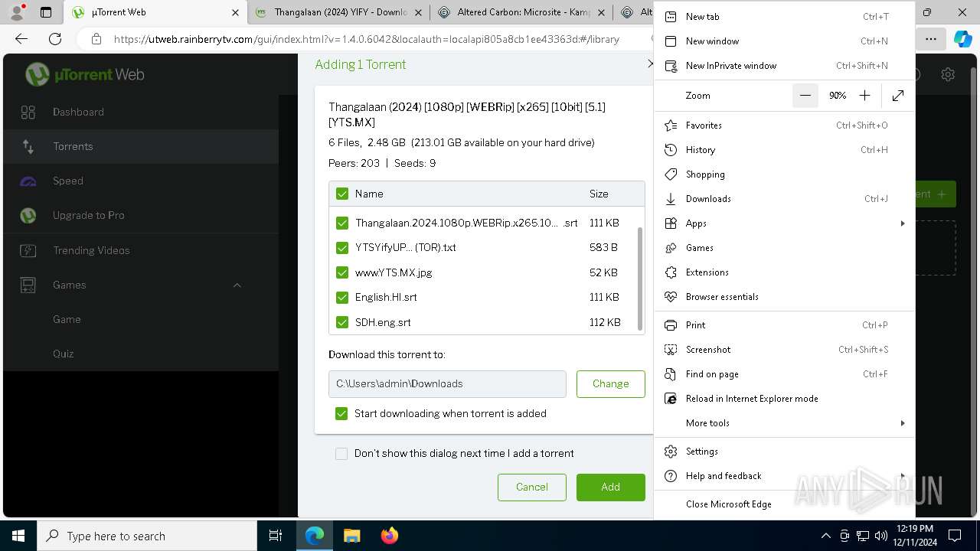Expand the Apps submenu arrow

(903, 223)
